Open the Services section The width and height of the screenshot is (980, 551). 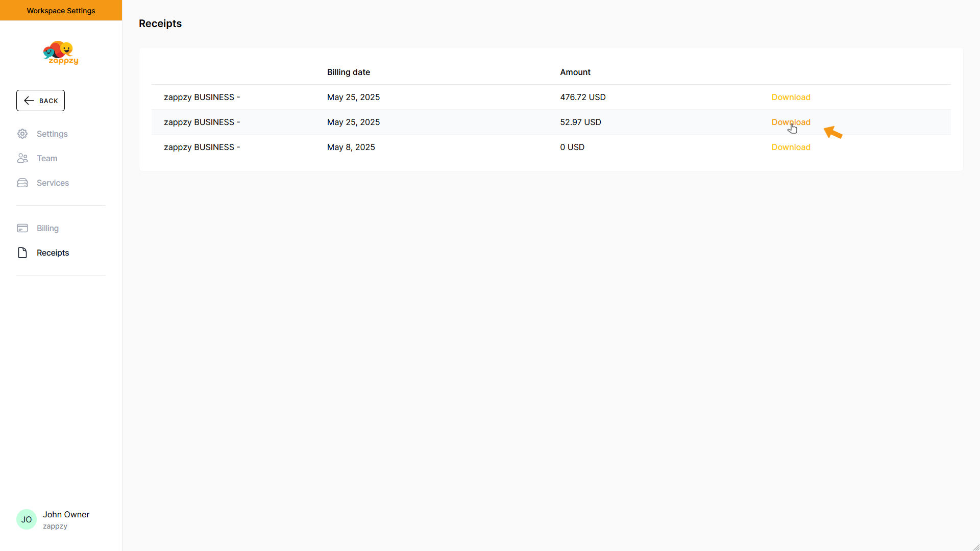(x=53, y=183)
